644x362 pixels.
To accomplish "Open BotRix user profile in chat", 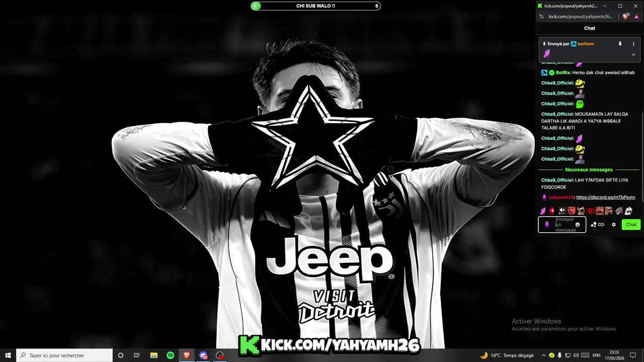I will click(563, 72).
